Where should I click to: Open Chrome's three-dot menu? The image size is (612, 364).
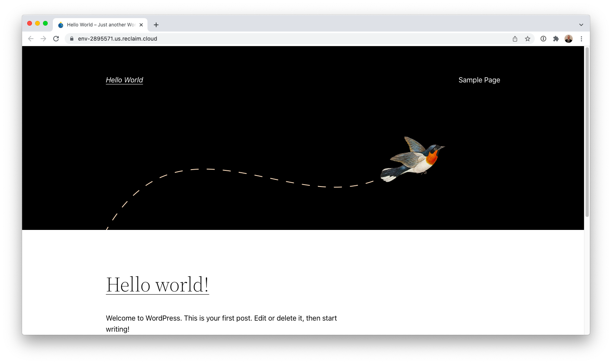coord(581,39)
